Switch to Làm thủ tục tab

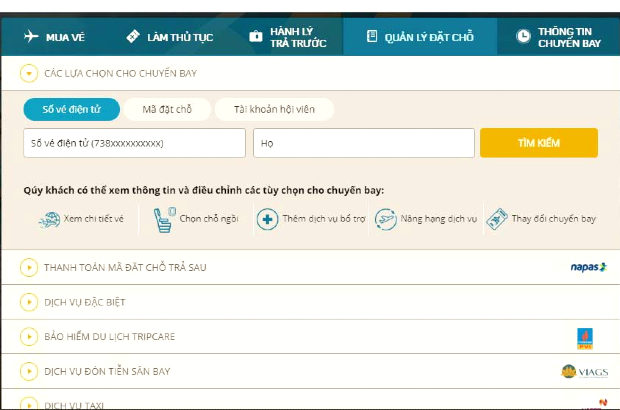pos(170,37)
